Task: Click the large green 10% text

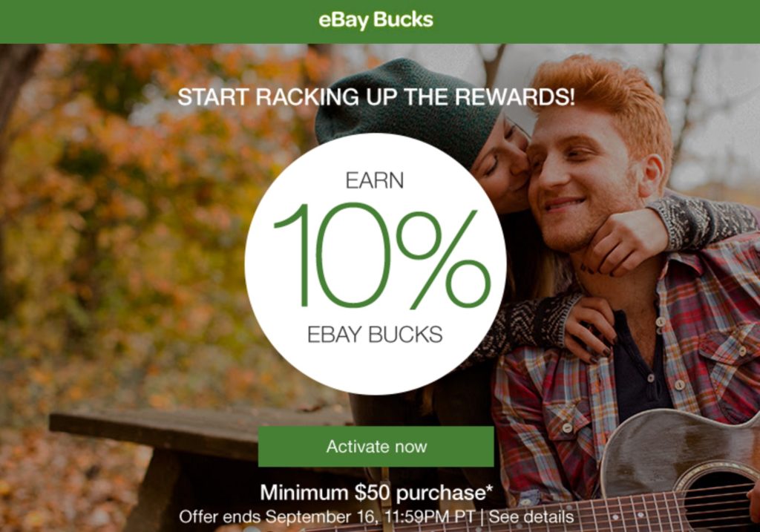Action: coord(382,257)
